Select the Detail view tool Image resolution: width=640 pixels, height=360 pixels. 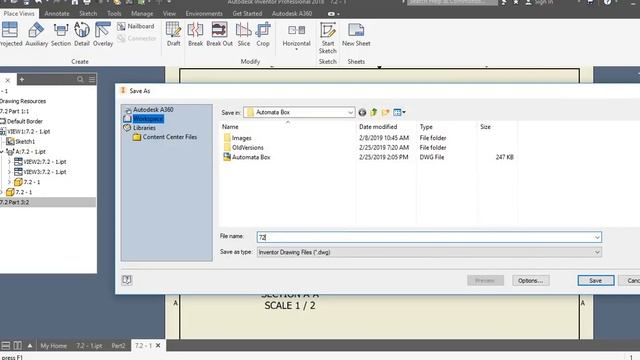[x=82, y=34]
